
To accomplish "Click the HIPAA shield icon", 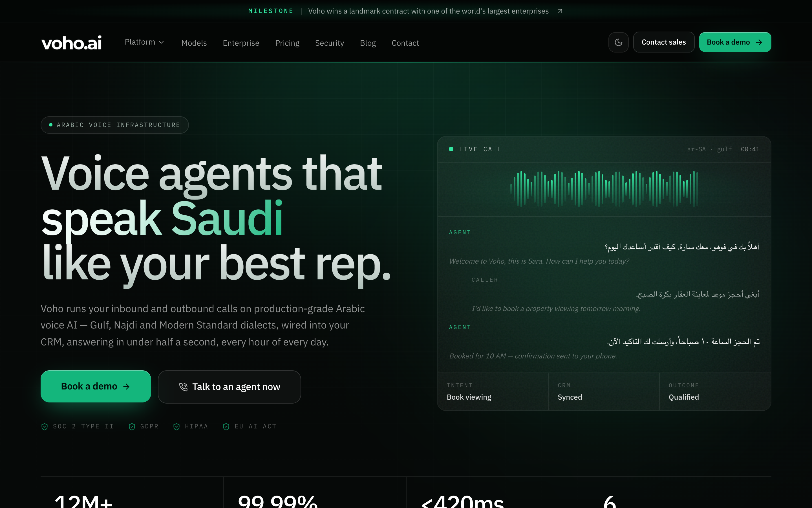I will point(176,427).
